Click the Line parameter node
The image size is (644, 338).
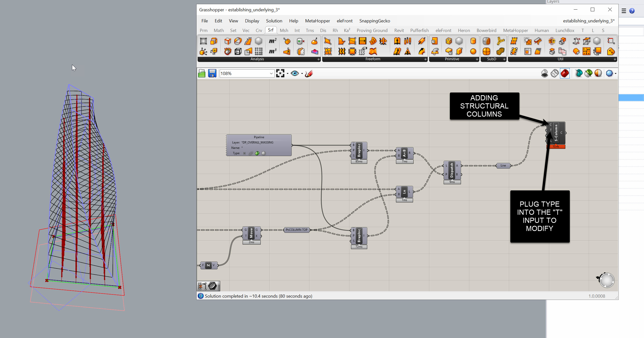(x=503, y=166)
